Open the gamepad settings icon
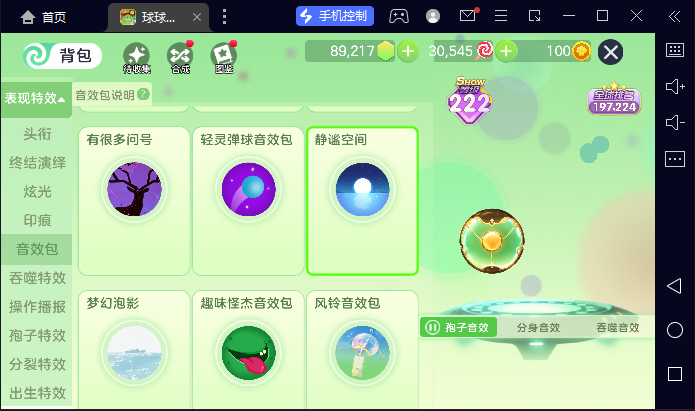The height and width of the screenshot is (411, 695). 399,16
